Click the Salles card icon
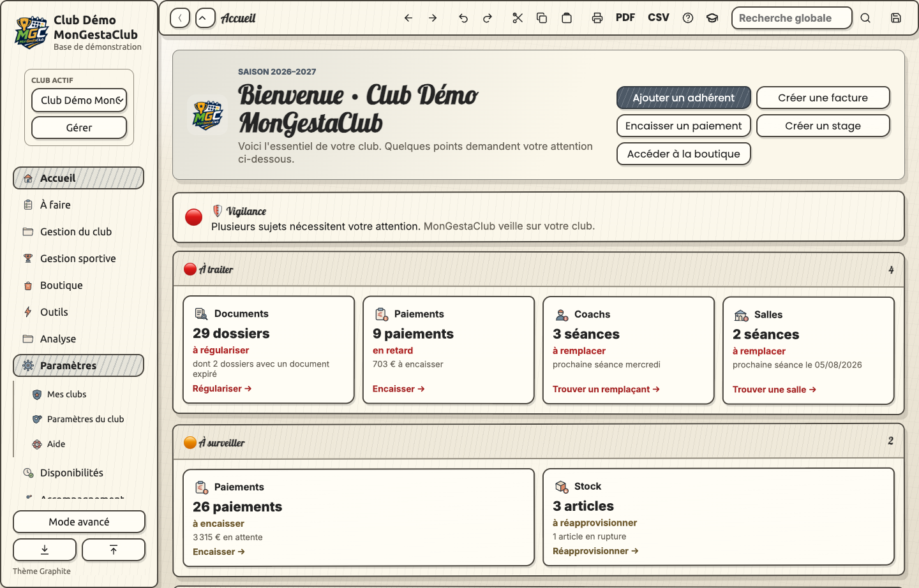Screen dimensions: 919x588 click(x=742, y=315)
